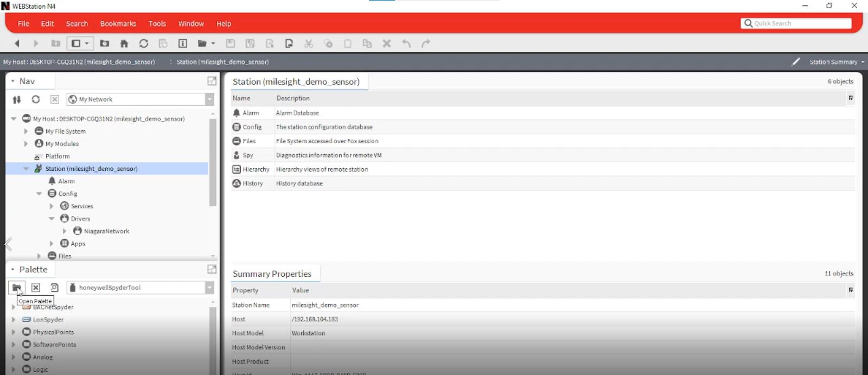Open the Window menu
The width and height of the screenshot is (868, 375).
[x=191, y=24]
